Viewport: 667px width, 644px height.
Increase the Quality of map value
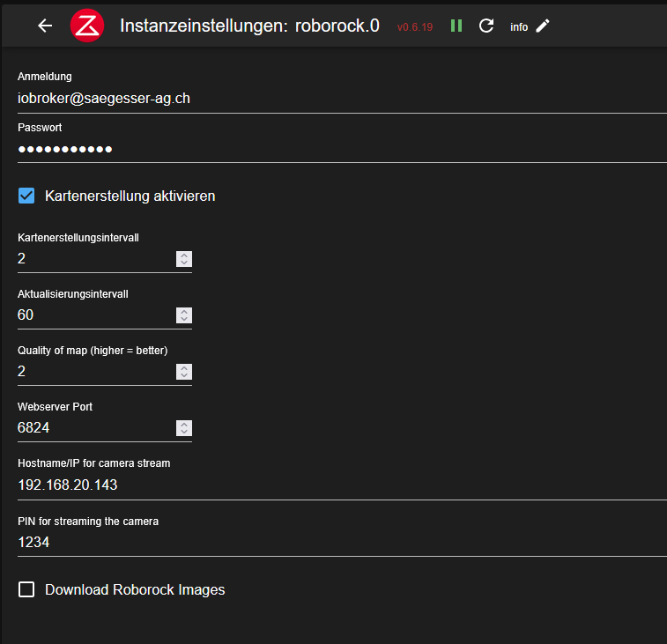(x=183, y=368)
